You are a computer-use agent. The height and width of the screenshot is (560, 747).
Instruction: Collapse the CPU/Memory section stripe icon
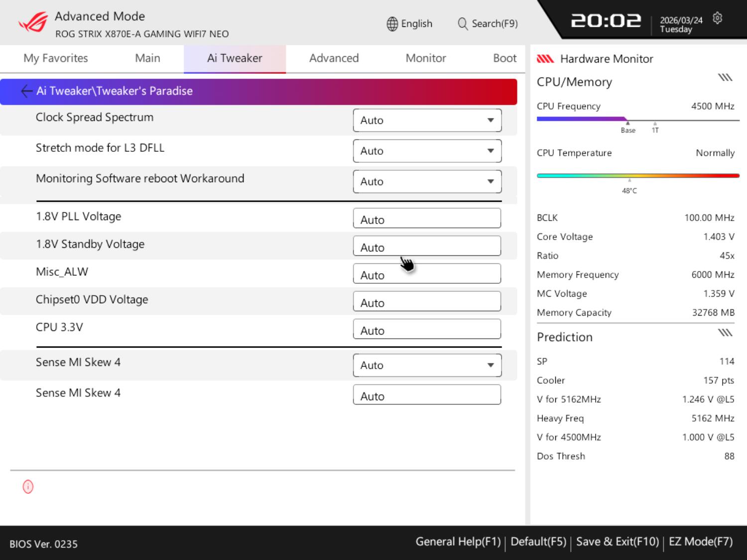(725, 77)
